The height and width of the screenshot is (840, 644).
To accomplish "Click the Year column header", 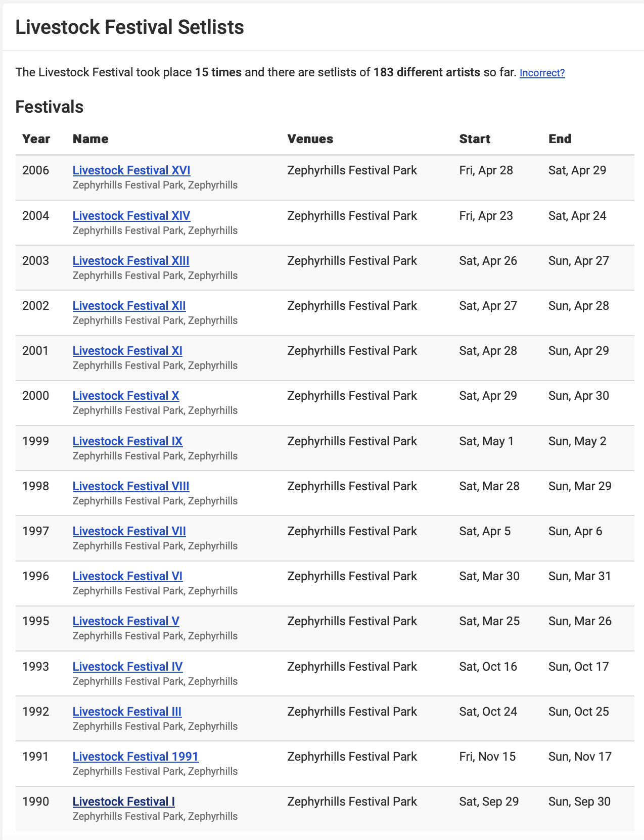I will 36,139.
